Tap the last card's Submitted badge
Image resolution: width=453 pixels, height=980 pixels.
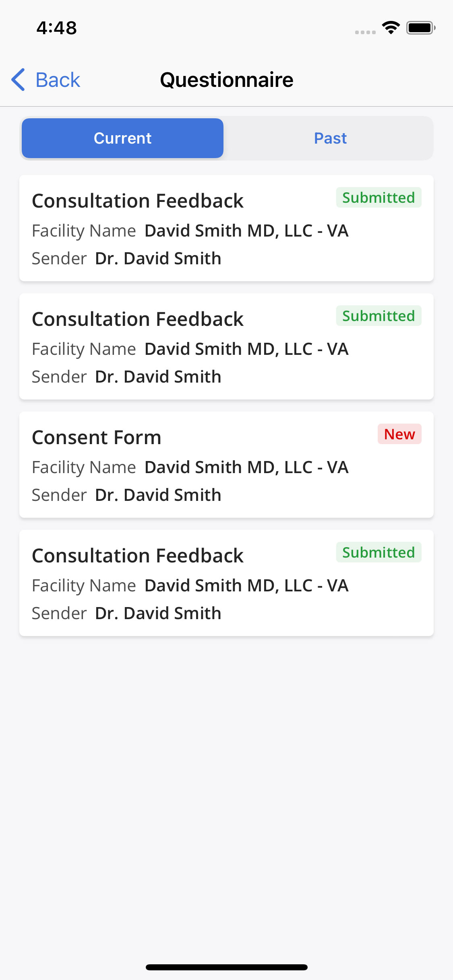[379, 552]
